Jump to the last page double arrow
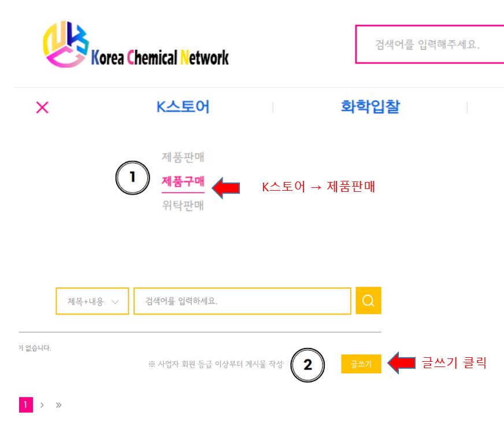The image size is (504, 430). click(58, 405)
